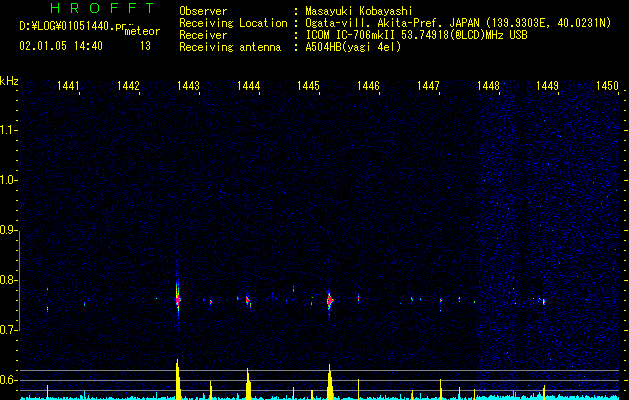
Task: Click the 'Receiving antenna' label
Action: (230, 47)
